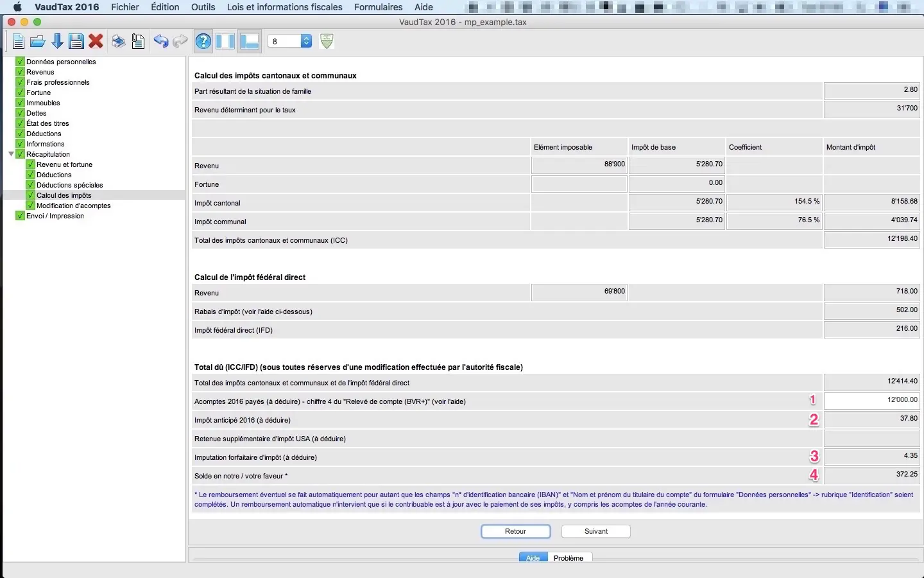
Task: Click the Impôt anticipé 2016 value 37.80
Action: (872, 419)
